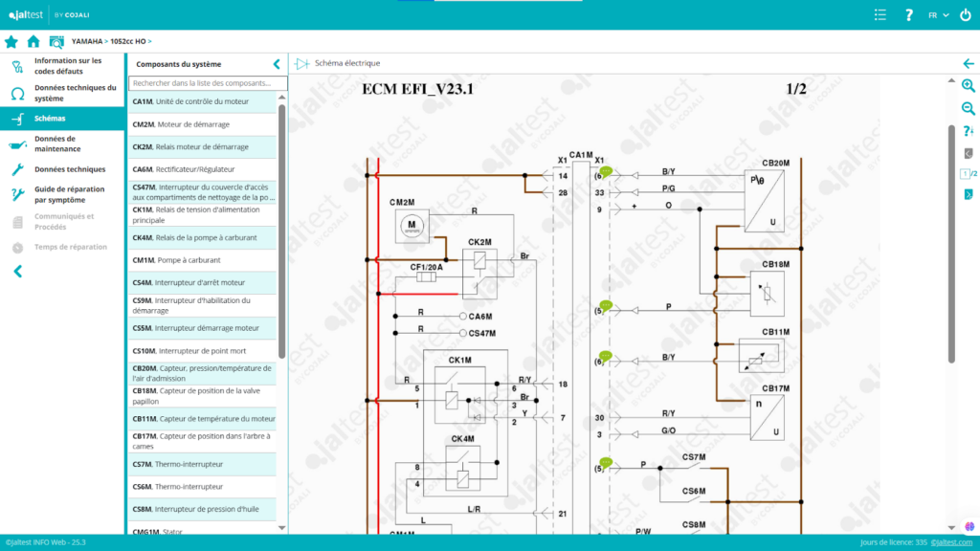This screenshot has height=551, width=980.
Task: Collapse the Composants du système panel
Action: 277,64
